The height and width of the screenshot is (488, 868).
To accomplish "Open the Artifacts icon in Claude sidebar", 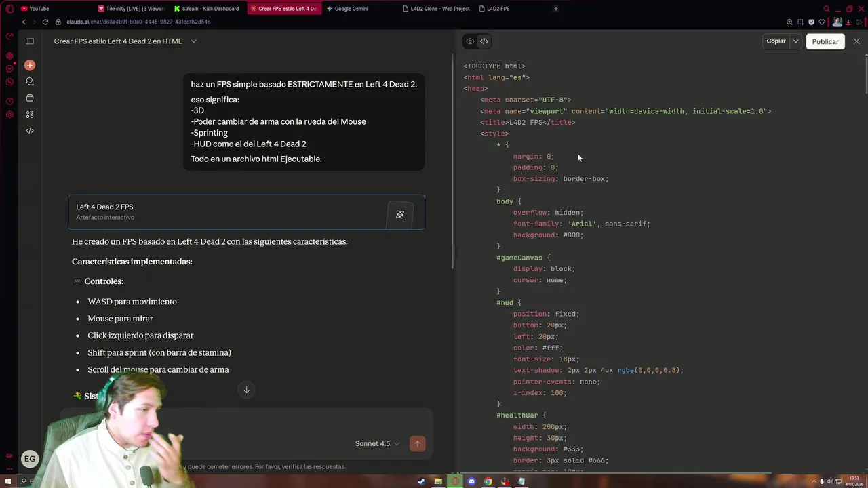I will pos(30,115).
